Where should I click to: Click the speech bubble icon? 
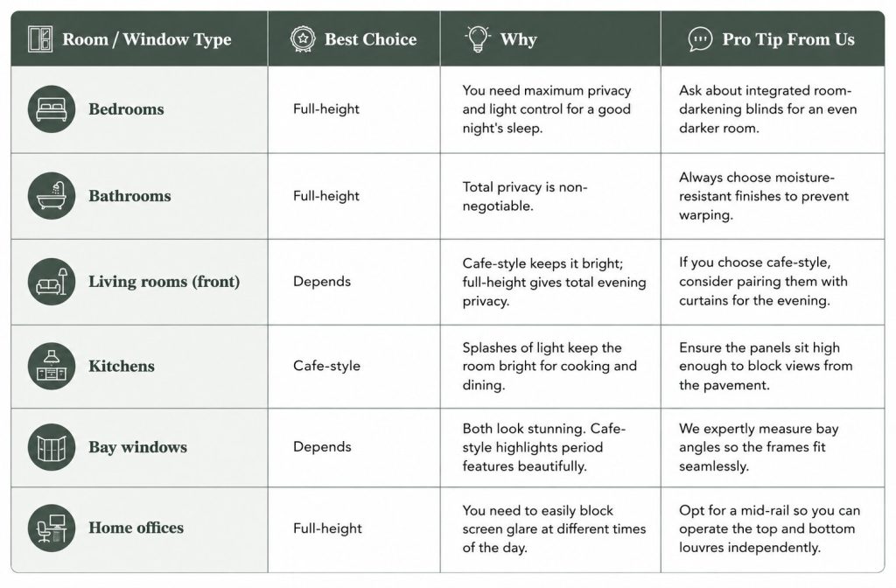pos(700,39)
